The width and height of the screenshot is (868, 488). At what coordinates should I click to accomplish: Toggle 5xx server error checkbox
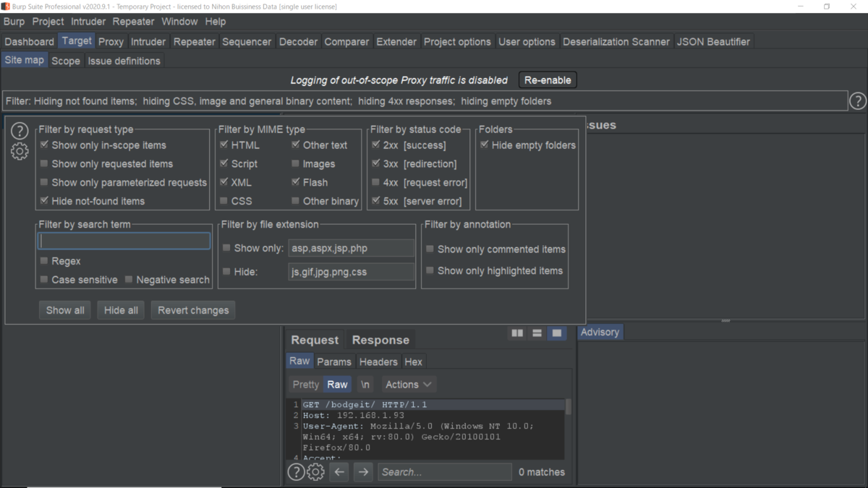375,201
